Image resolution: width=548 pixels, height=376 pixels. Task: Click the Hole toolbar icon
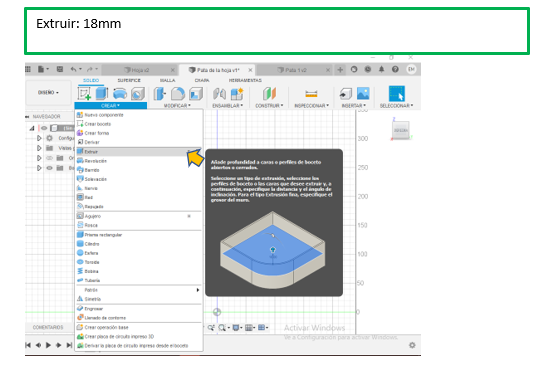[138, 94]
